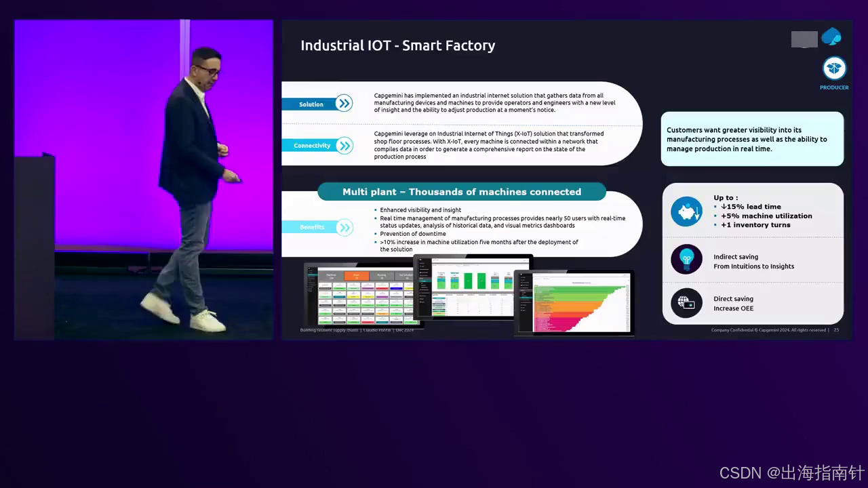Viewport: 868px width, 488px height.
Task: Click the X-IoT connectivity description paragraph
Action: click(x=489, y=145)
